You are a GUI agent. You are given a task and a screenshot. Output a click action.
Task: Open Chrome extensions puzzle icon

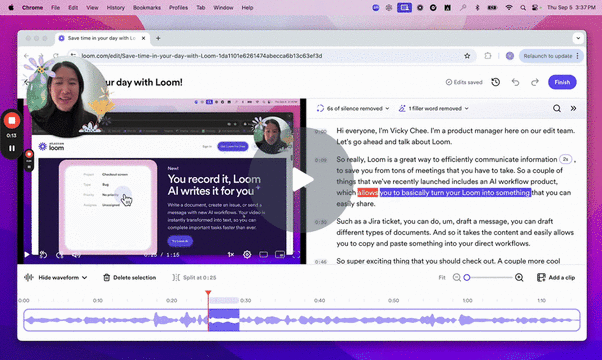488,56
